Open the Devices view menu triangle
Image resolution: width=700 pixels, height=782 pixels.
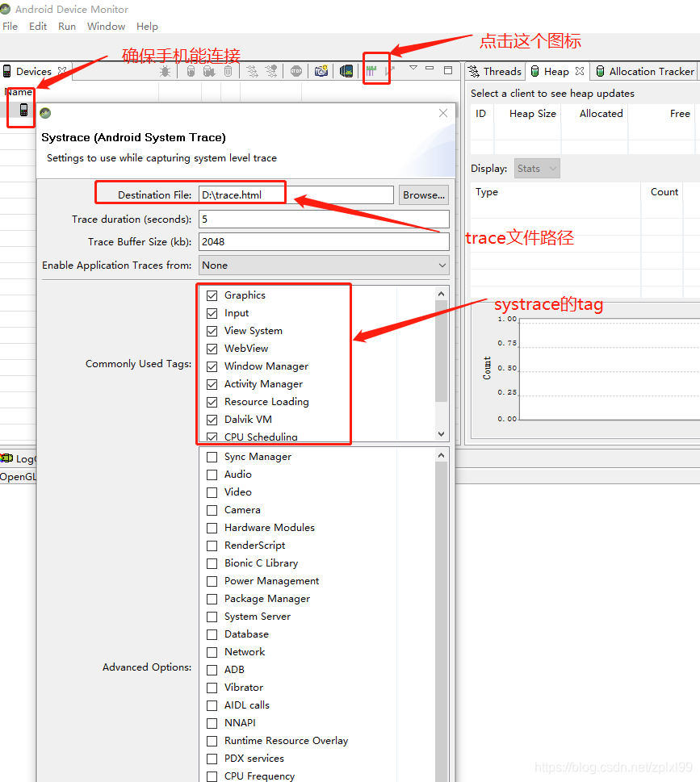tap(413, 68)
